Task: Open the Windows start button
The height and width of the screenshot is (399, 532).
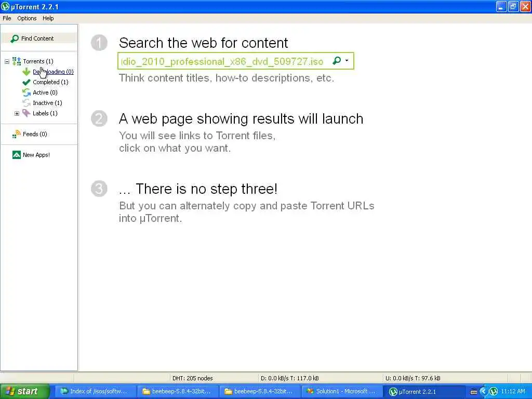Action: [x=24, y=391]
